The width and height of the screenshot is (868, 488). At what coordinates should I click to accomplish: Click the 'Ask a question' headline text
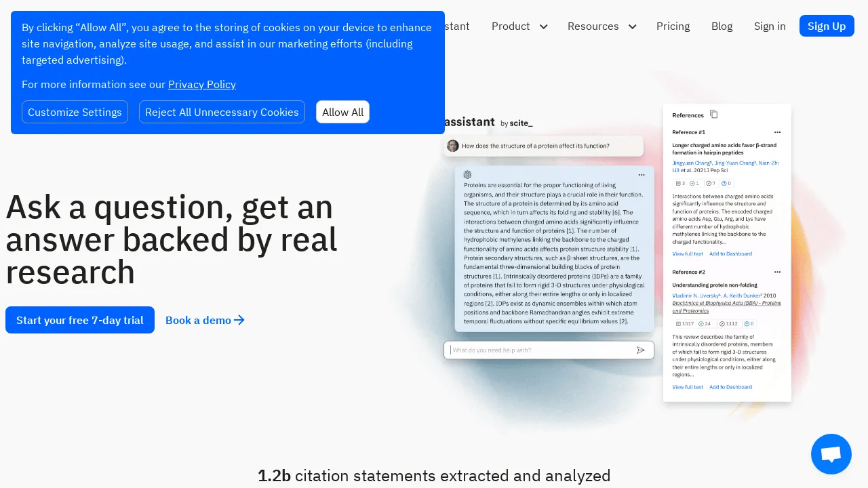[172, 240]
